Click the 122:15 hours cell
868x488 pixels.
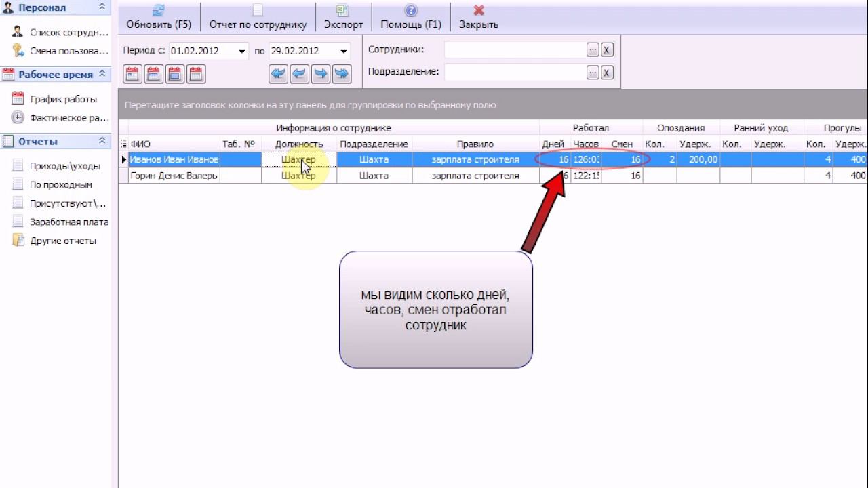(x=586, y=176)
